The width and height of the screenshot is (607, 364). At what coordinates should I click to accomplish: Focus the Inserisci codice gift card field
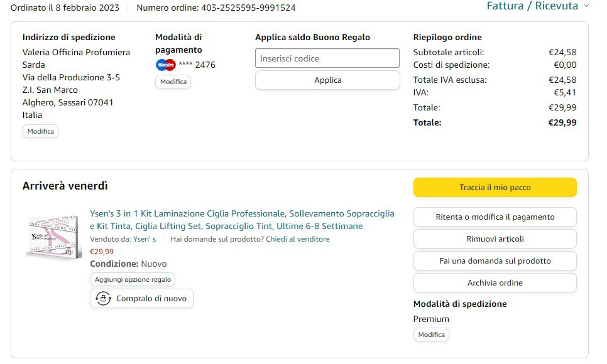click(x=327, y=58)
